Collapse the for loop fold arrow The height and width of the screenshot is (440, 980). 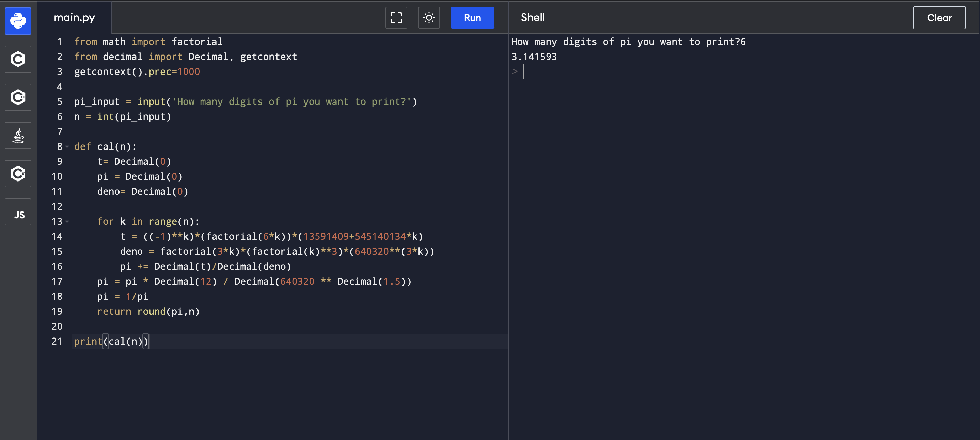tap(67, 221)
